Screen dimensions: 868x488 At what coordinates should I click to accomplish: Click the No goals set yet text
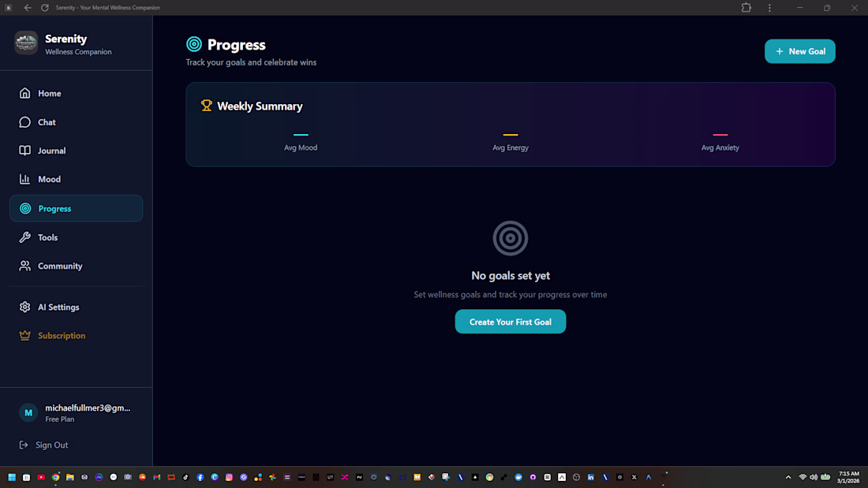pyautogui.click(x=511, y=276)
